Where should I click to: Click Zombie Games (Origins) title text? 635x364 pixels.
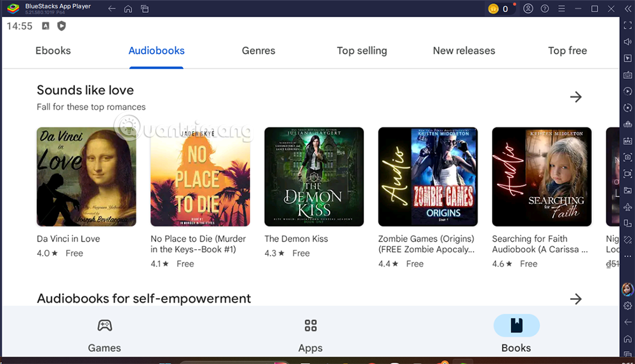coord(427,244)
